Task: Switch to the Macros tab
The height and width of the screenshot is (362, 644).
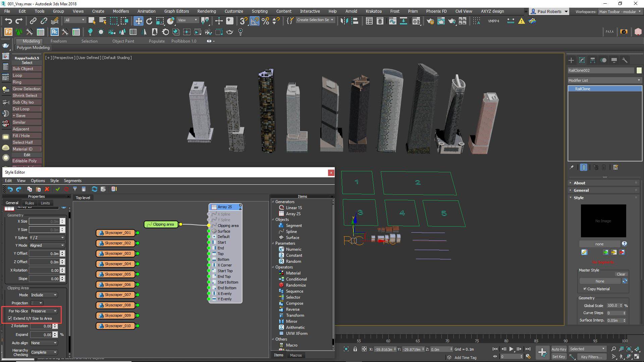Action: coord(296,355)
